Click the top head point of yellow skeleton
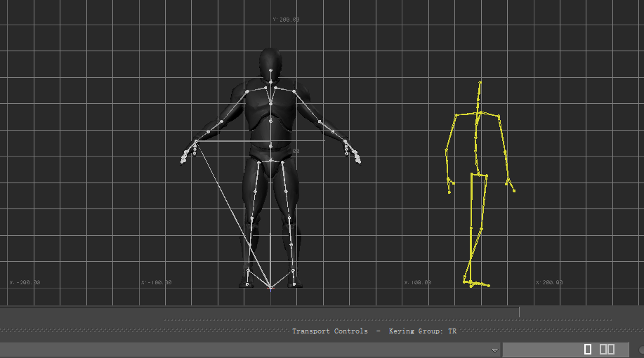 [x=480, y=82]
